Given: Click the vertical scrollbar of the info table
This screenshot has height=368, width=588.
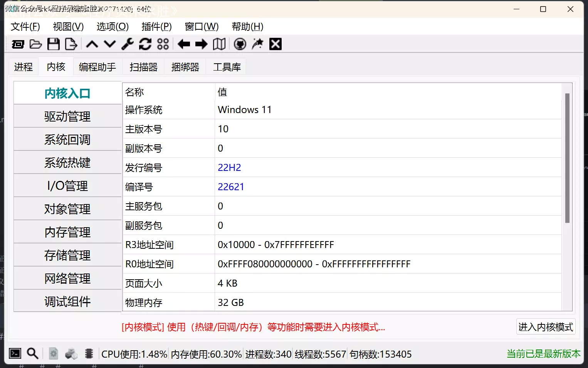Looking at the screenshot, I should pos(567,158).
